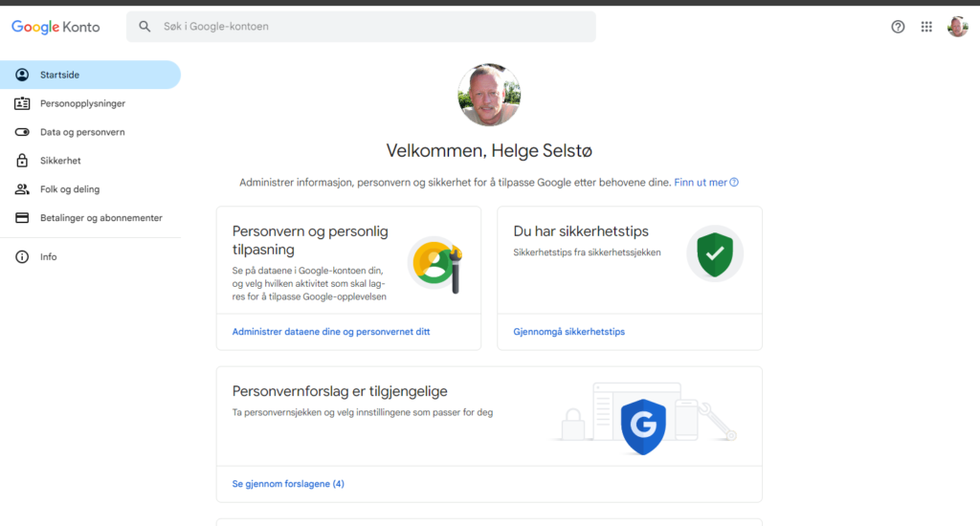The height and width of the screenshot is (526, 980).
Task: Click the Startside person icon
Action: [22, 75]
